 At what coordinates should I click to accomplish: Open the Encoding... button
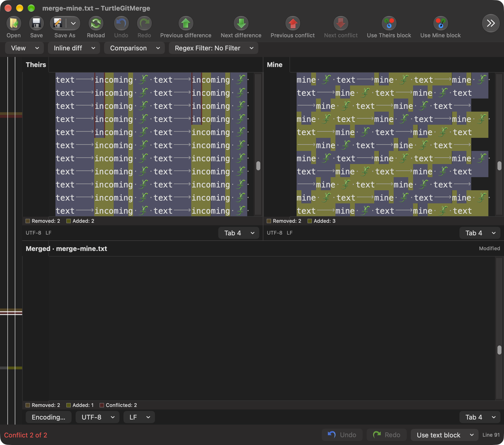48,417
